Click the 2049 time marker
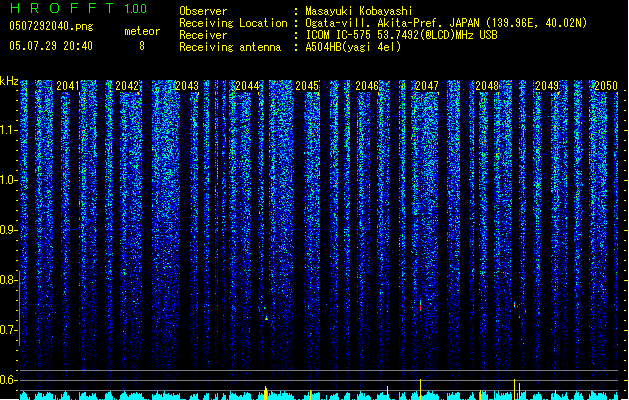 [547, 86]
